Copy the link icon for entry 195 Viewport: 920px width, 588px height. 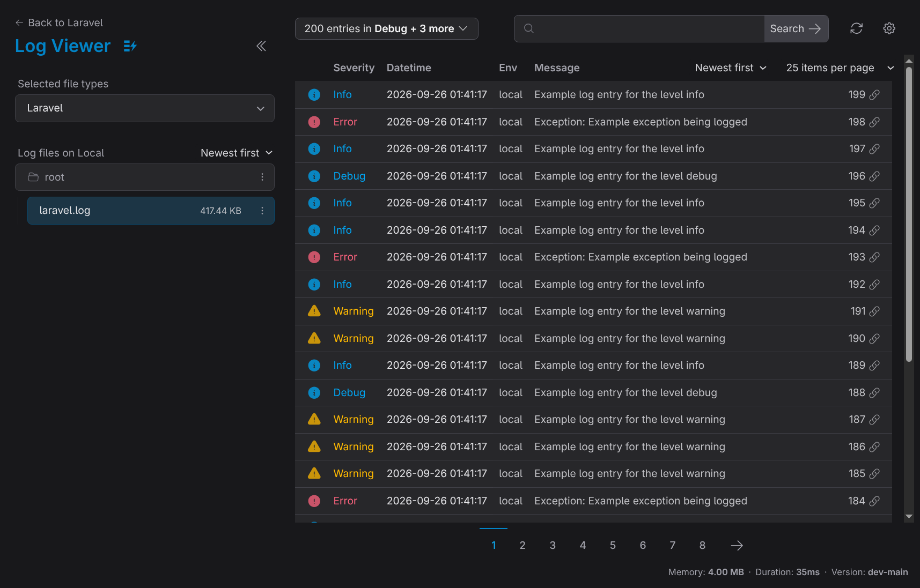[874, 203]
